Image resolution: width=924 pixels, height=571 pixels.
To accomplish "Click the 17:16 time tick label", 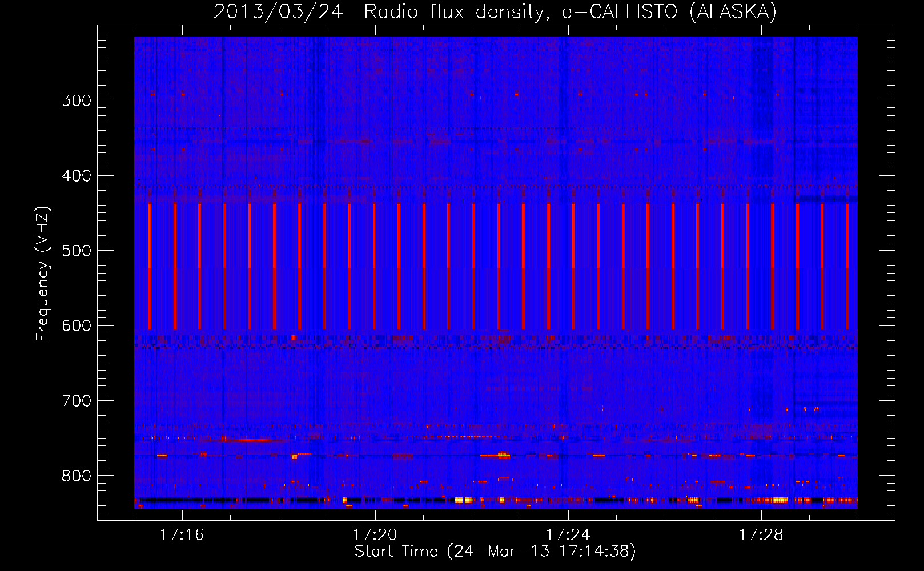I will [x=182, y=535].
